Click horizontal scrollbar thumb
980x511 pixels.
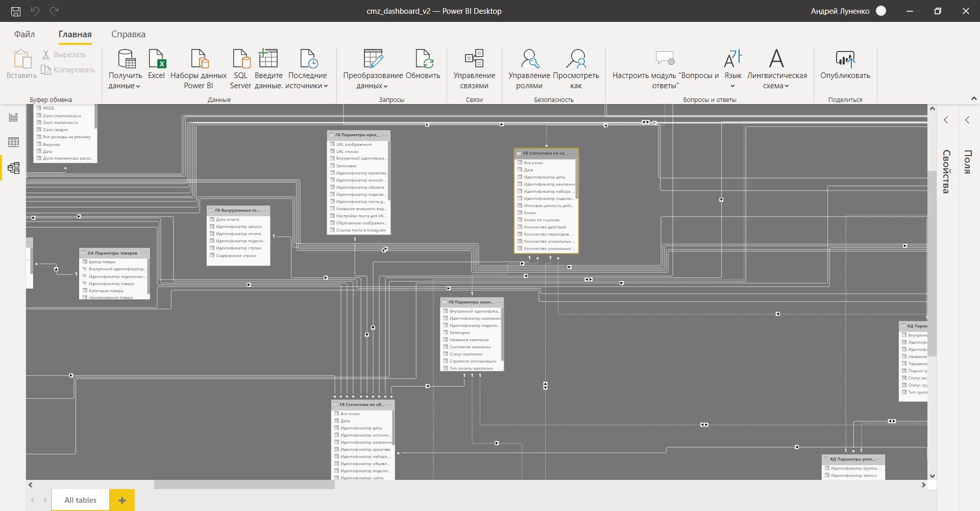244,485
